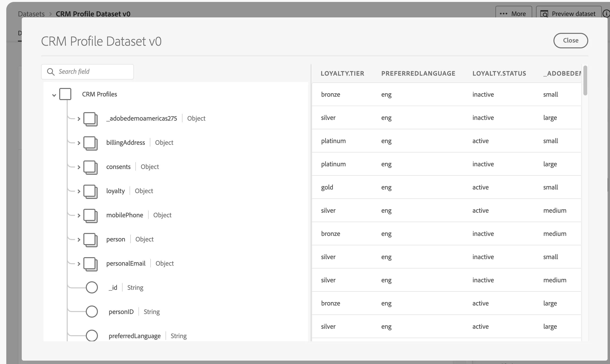
Task: Click the LOYALTY.TIER column header
Action: [342, 73]
